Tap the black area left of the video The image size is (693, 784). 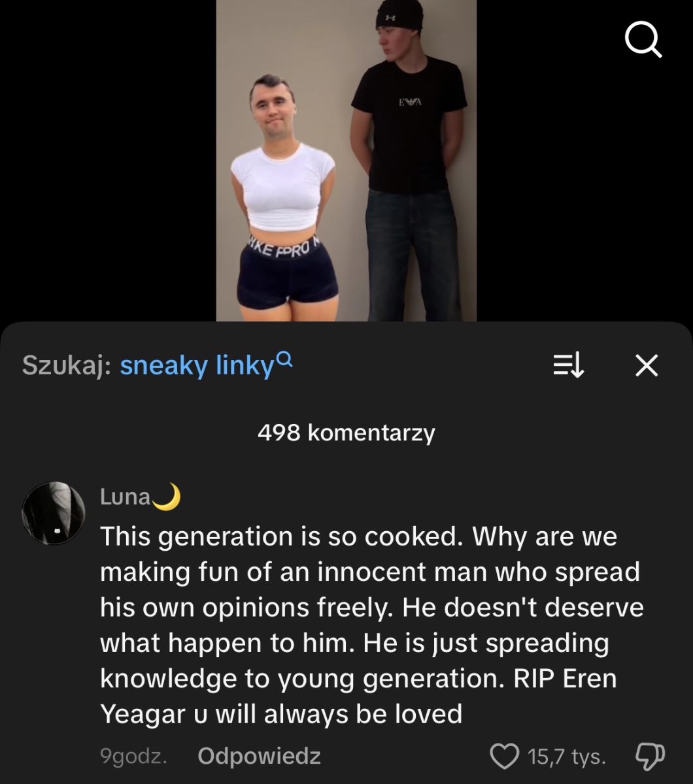coord(108,160)
